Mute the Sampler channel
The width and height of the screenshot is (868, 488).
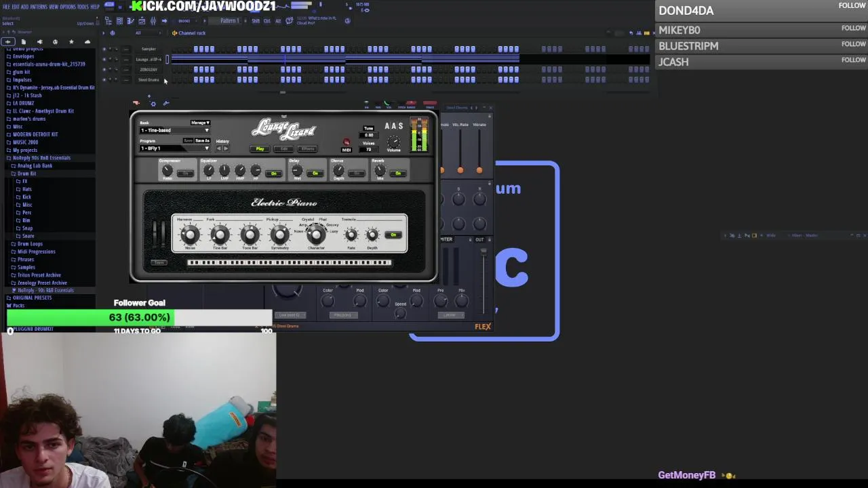tap(104, 49)
